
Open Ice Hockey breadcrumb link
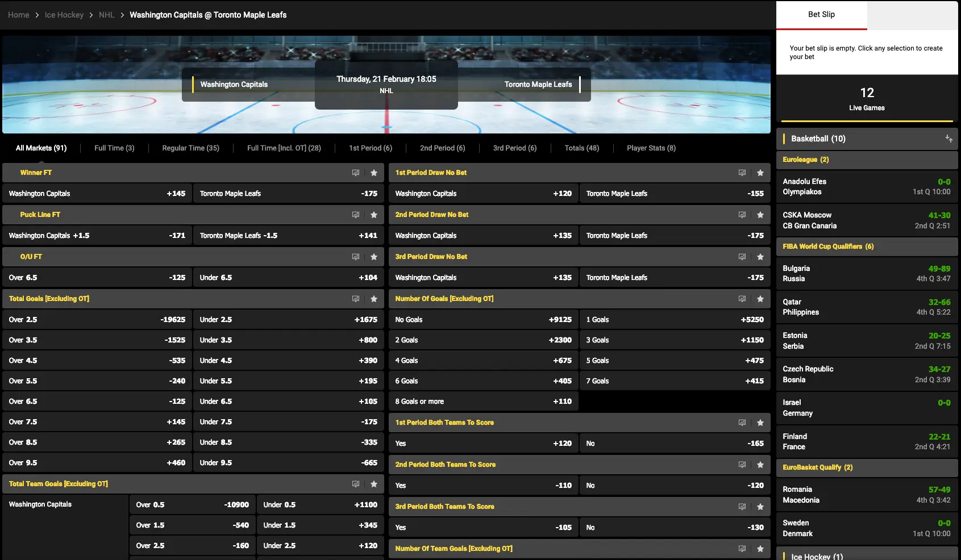(64, 15)
